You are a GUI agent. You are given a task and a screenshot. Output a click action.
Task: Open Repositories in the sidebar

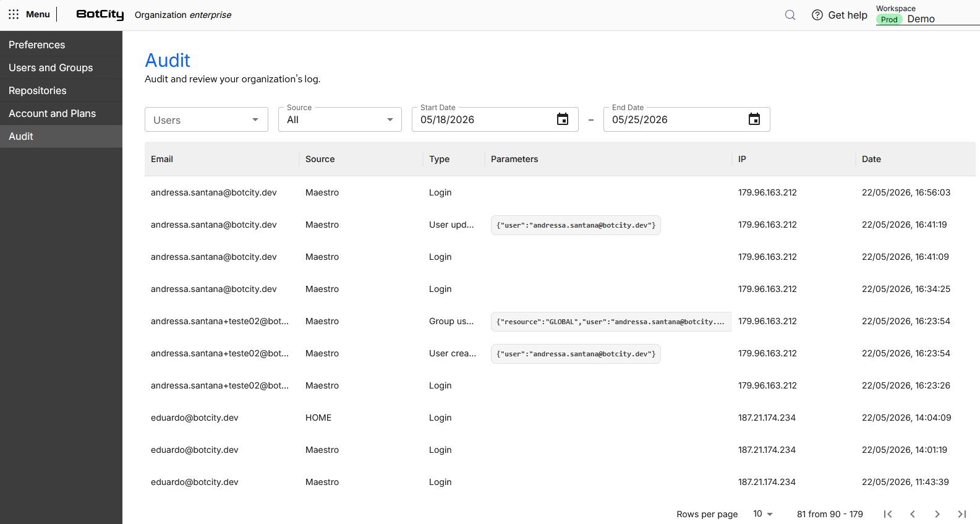click(x=61, y=90)
